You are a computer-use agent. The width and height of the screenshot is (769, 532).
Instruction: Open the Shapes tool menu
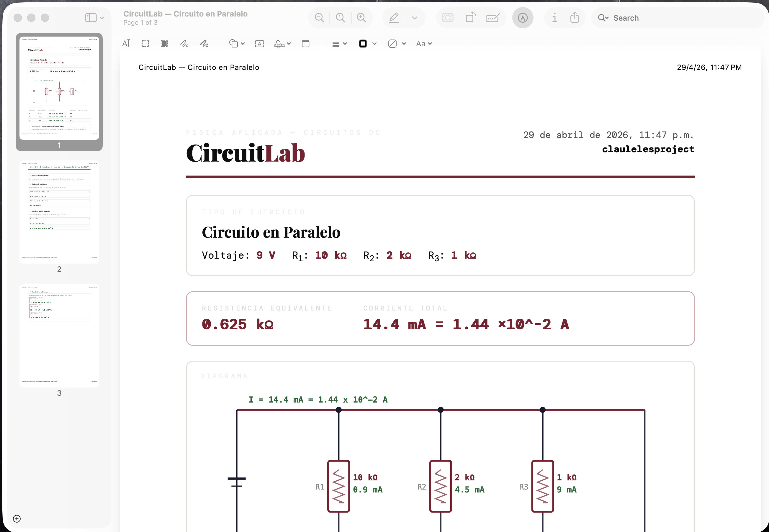click(237, 44)
